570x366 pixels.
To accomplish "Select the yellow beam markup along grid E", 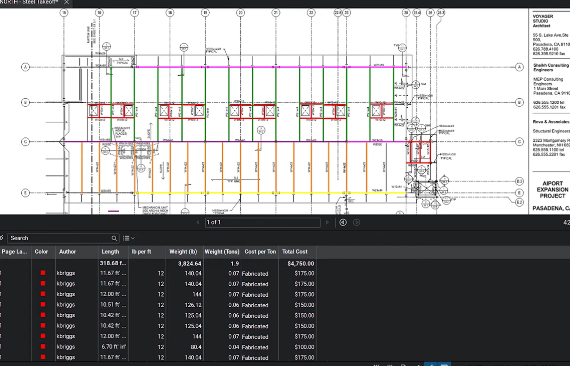I will pyautogui.click(x=271, y=193).
